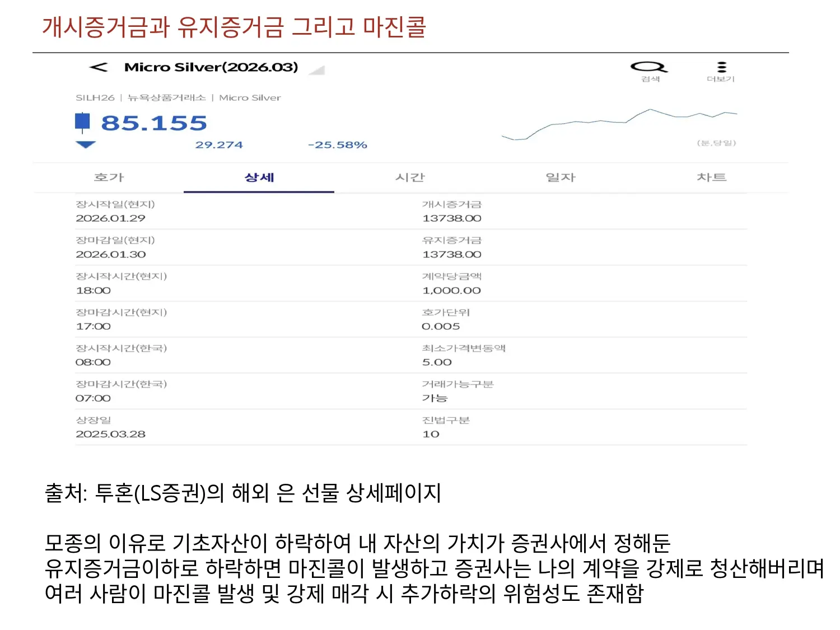Click the blue candlestick icon beside the price
840x630 pixels.
82,123
